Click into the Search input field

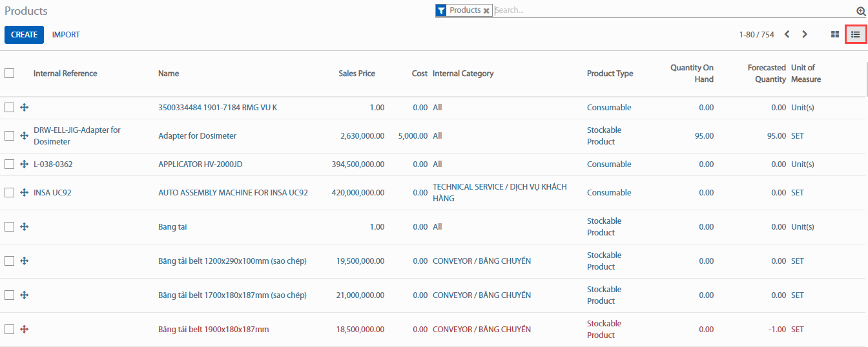click(x=672, y=10)
